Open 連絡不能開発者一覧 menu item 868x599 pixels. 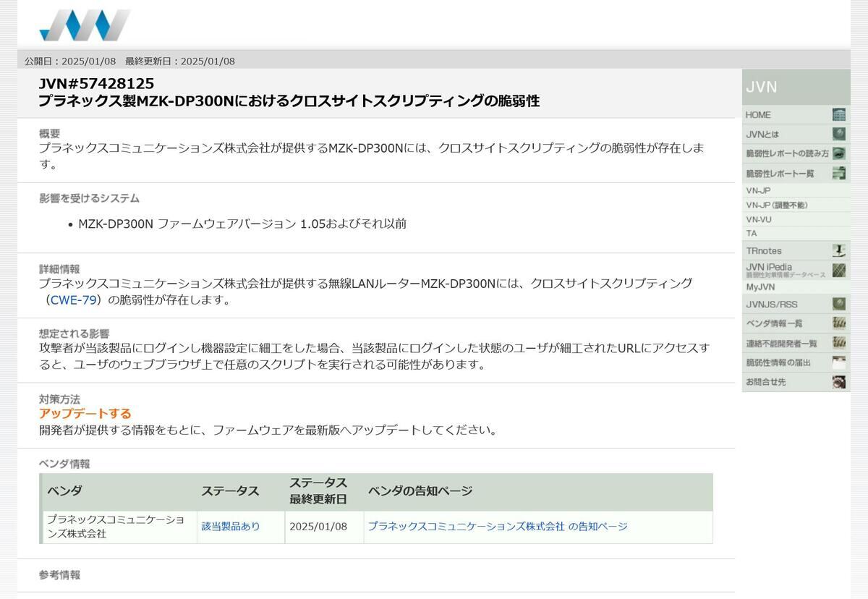click(x=796, y=343)
